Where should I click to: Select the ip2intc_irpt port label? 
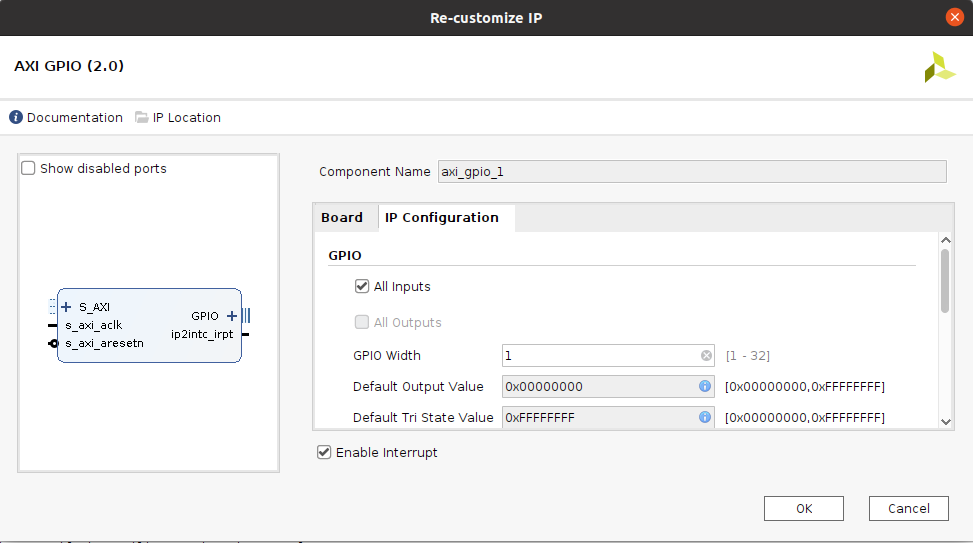coord(202,334)
